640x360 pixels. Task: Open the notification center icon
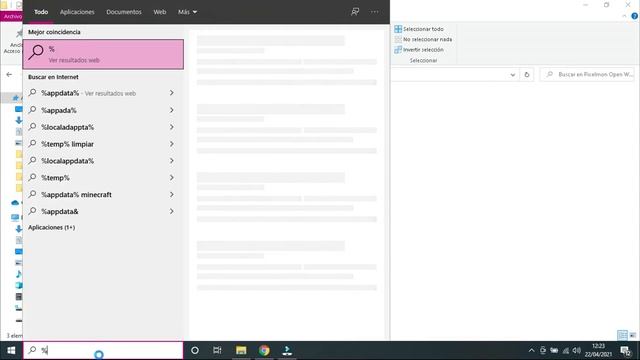[625, 350]
